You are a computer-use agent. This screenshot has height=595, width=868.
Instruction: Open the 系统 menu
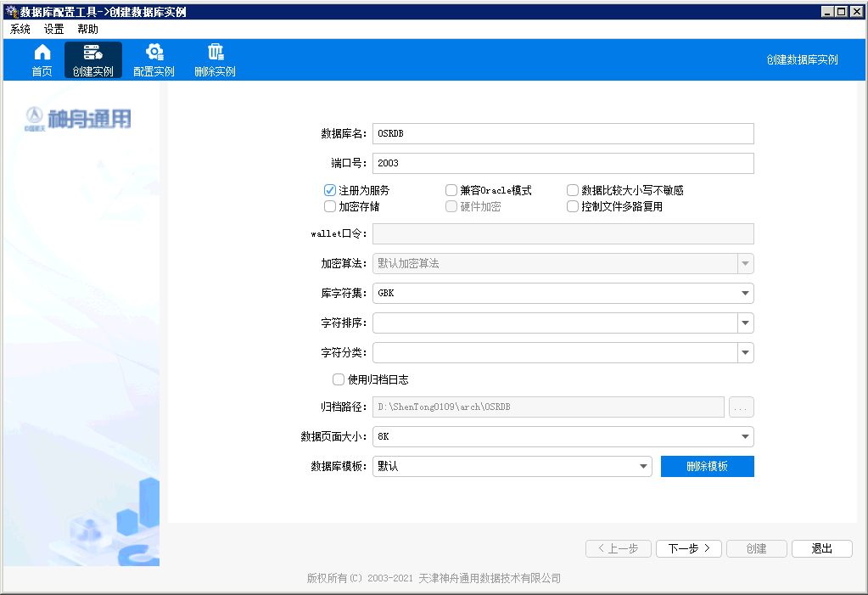point(20,29)
